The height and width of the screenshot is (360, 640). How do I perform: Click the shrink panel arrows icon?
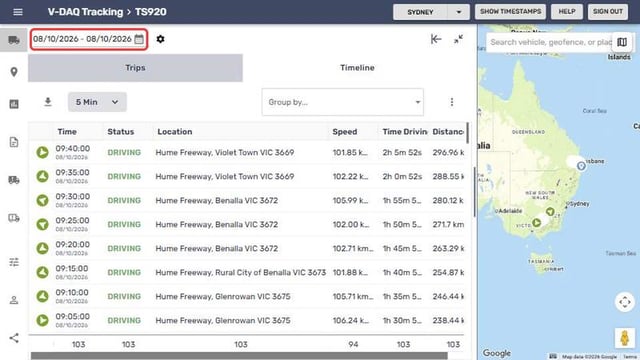[458, 39]
